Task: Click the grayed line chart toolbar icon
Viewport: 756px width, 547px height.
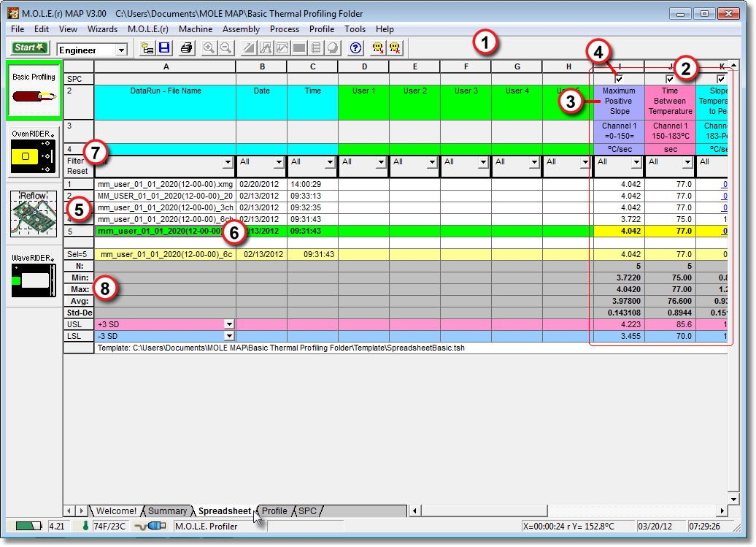Action: [x=282, y=48]
